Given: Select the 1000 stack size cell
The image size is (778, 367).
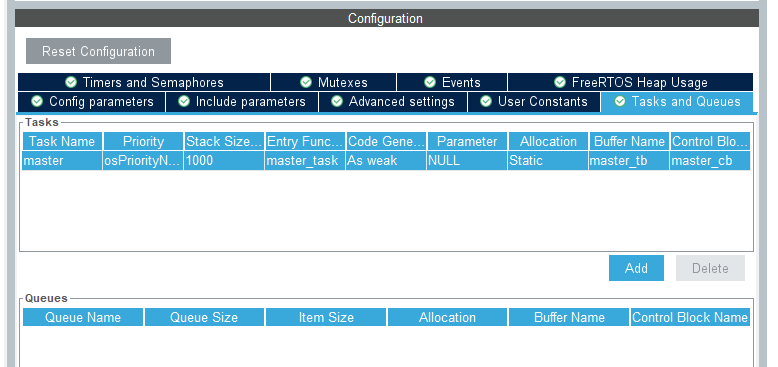Looking at the screenshot, I should click(224, 161).
